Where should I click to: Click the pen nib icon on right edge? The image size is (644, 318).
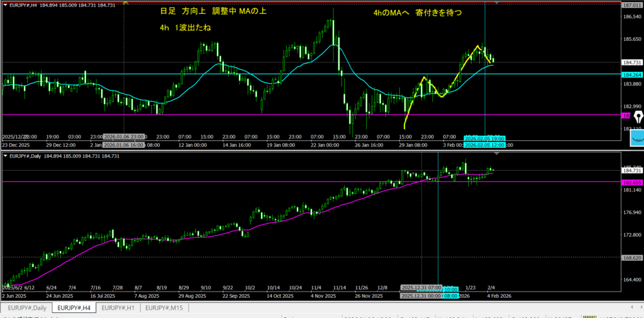pos(639,118)
